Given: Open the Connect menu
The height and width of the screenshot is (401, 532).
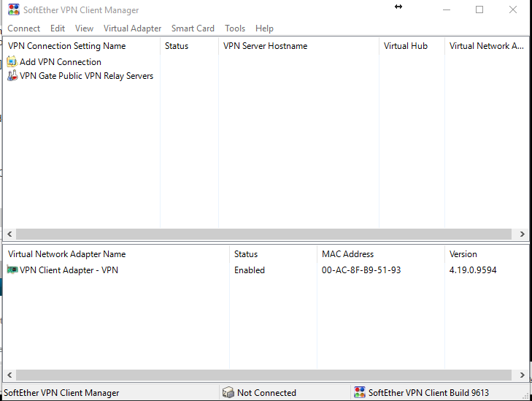Looking at the screenshot, I should point(24,28).
